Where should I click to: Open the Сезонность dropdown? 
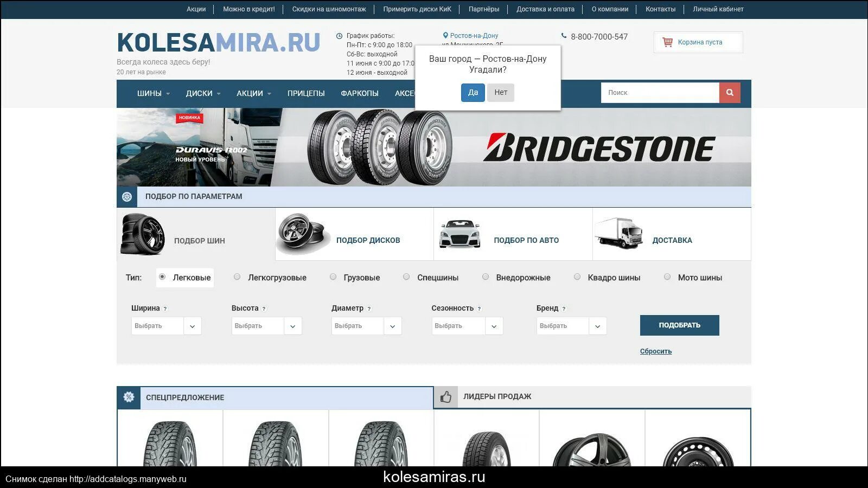pos(467,326)
